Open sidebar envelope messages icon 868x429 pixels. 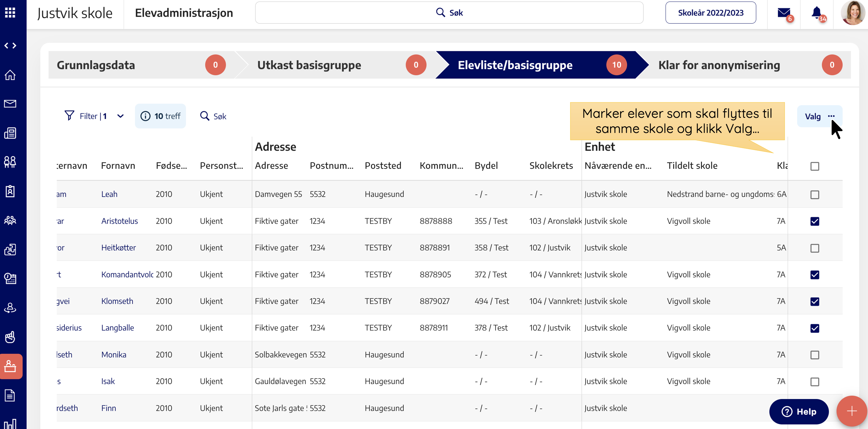click(x=10, y=104)
